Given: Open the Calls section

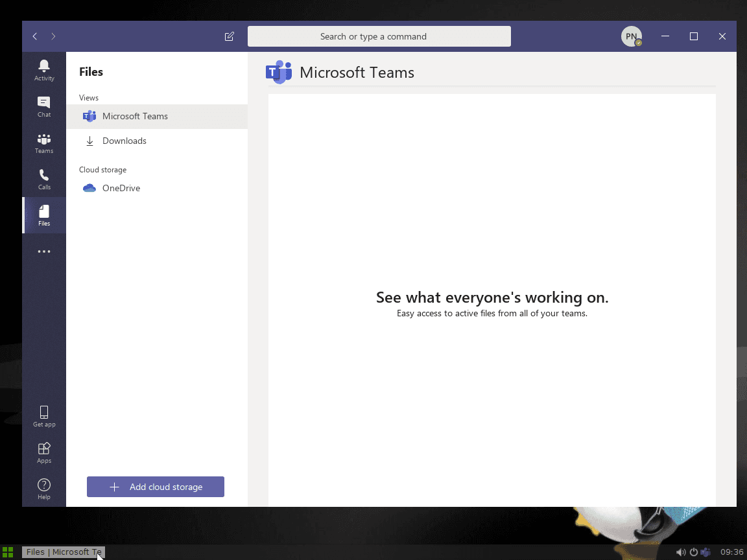Looking at the screenshot, I should tap(43, 178).
